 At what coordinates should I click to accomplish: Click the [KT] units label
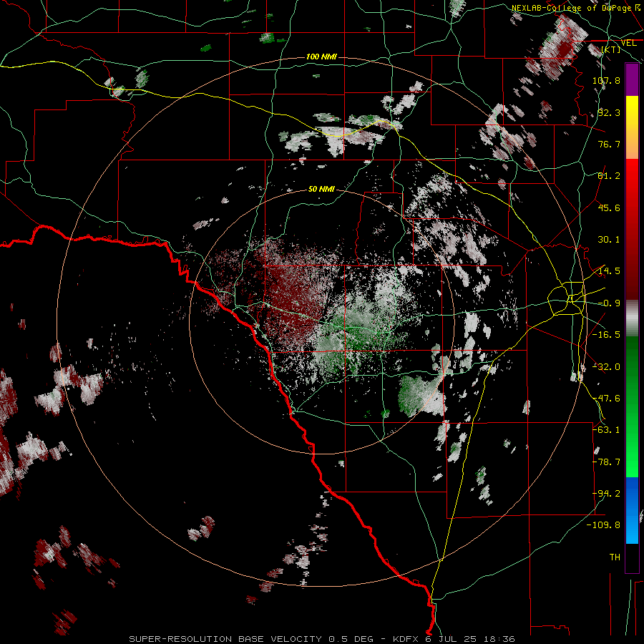[x=610, y=49]
